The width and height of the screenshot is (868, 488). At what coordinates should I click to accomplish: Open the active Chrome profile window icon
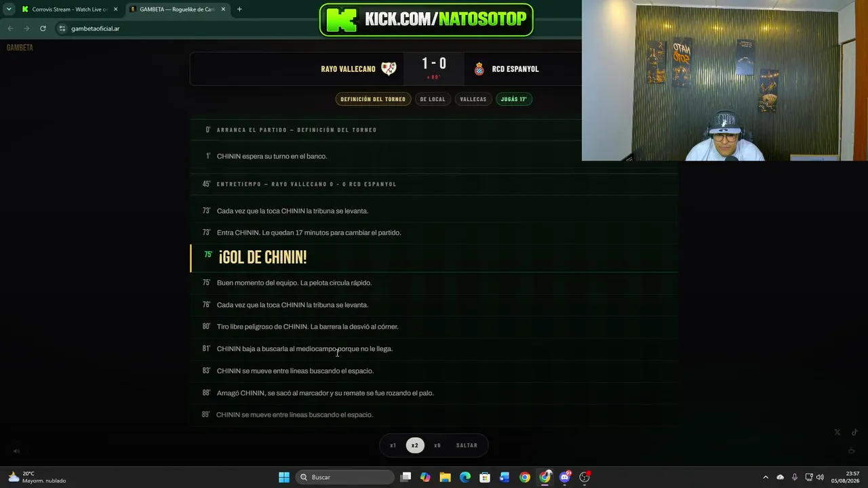545,477
